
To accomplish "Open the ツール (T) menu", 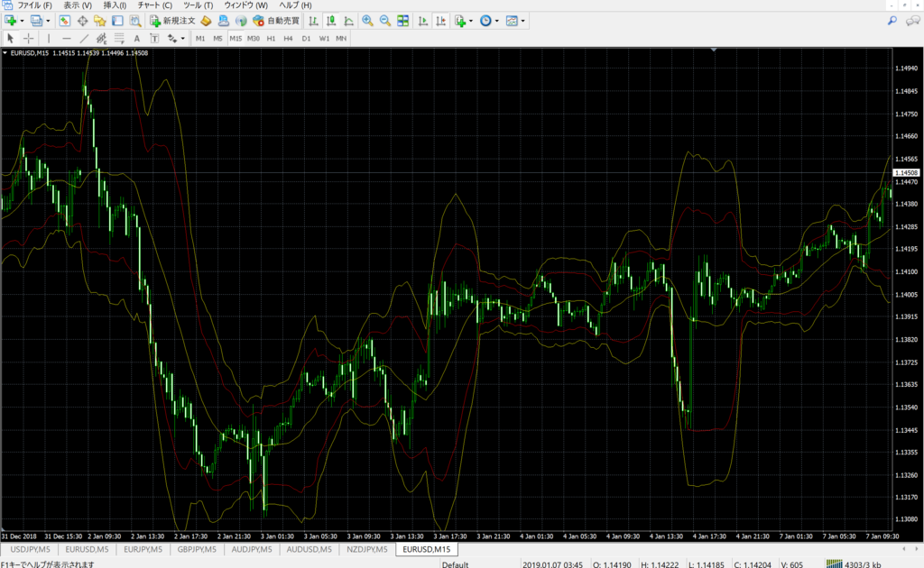I will pos(199,5).
